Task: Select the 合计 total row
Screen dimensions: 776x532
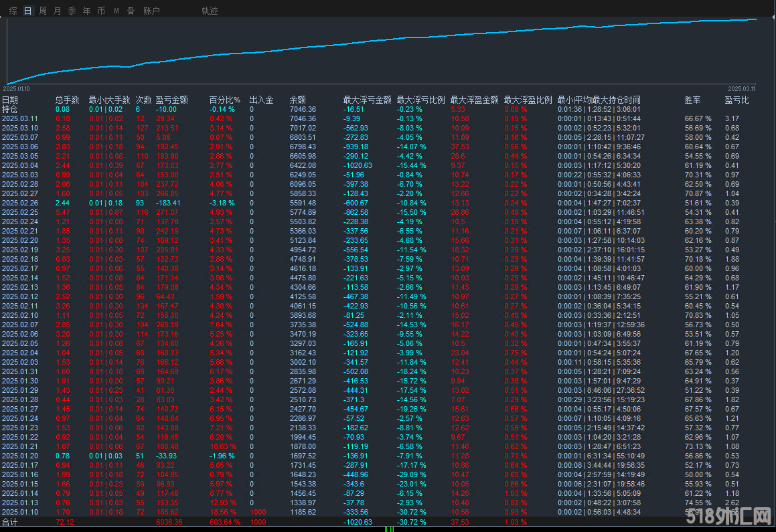Action: click(10, 521)
